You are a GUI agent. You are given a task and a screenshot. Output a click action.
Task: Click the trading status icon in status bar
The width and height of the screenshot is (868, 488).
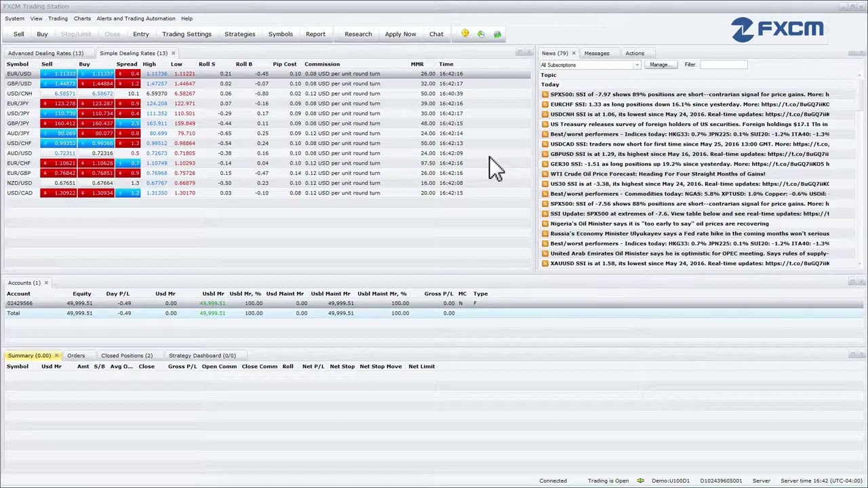pyautogui.click(x=640, y=481)
